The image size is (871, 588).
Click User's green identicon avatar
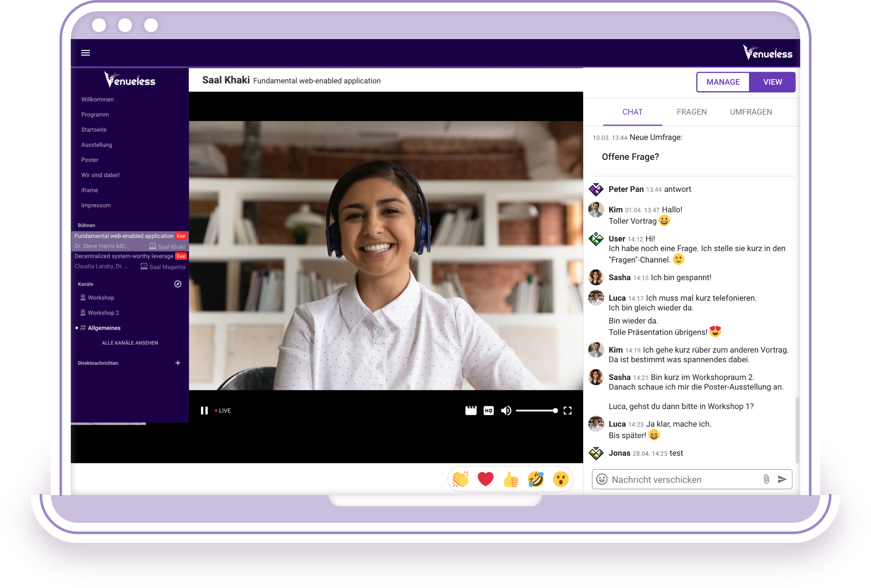pyautogui.click(x=596, y=239)
